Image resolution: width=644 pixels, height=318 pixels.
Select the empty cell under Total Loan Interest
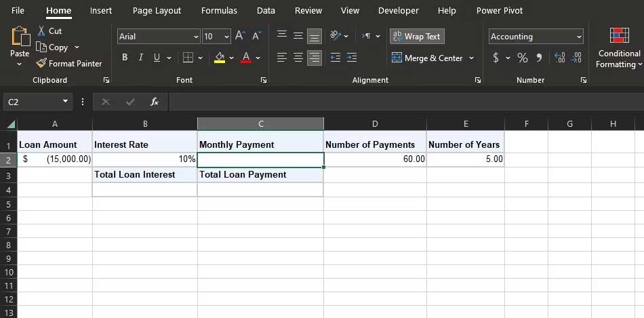(x=144, y=190)
